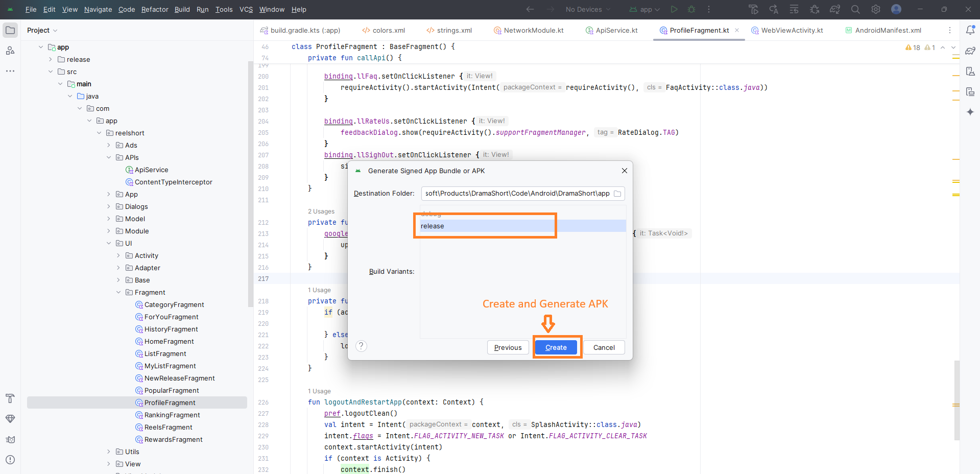Switch to the strings.xml tab
This screenshot has width=980, height=474.
click(x=449, y=30)
